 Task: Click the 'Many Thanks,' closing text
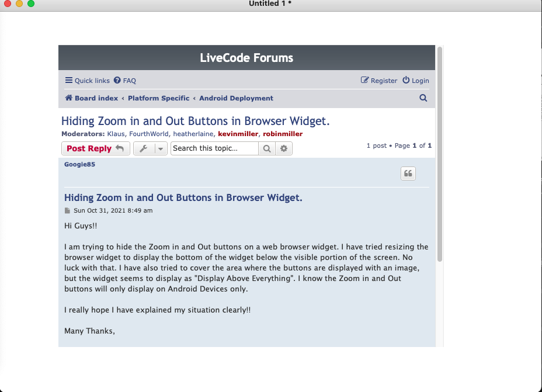click(x=89, y=331)
